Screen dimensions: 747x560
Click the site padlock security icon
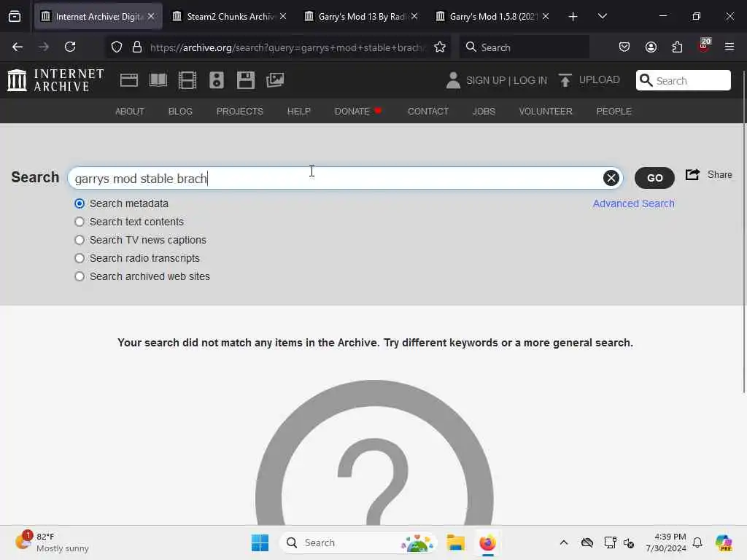pyautogui.click(x=137, y=47)
